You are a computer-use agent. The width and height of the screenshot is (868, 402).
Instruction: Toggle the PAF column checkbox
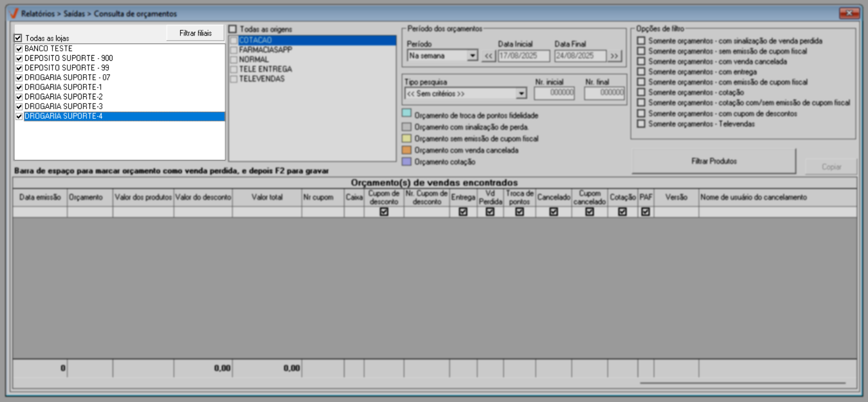click(646, 212)
